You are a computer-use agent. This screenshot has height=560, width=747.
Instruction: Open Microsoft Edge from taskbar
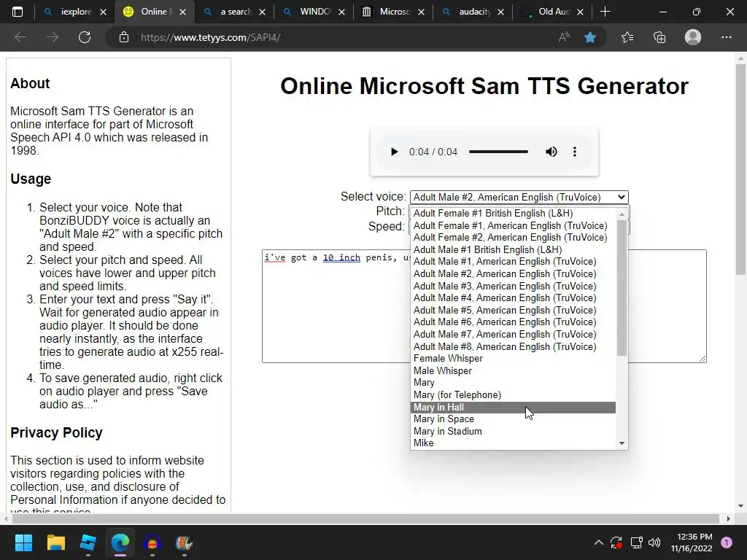pos(120,542)
